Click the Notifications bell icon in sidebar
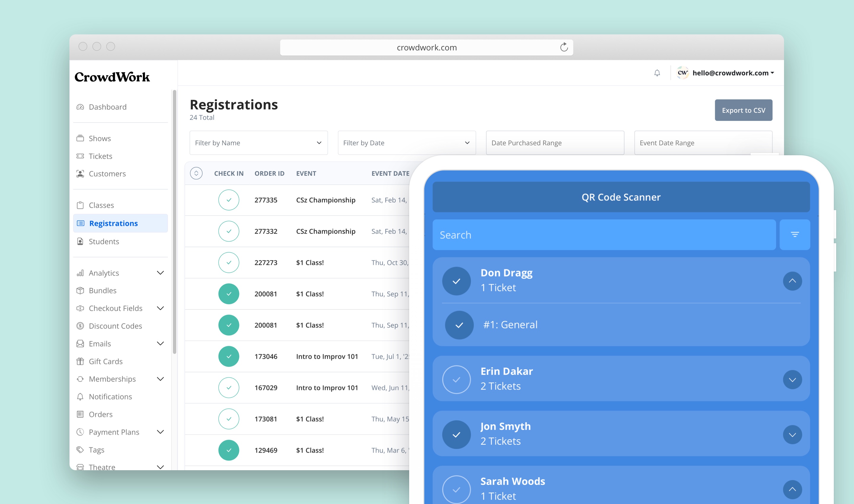The height and width of the screenshot is (504, 854). coord(80,397)
